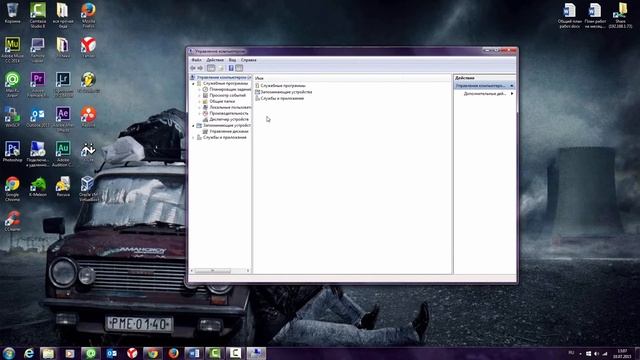This screenshot has height=360, width=640.
Task: Open Mail.Ru Agent desktop shortcut
Action: pyautogui.click(x=12, y=84)
